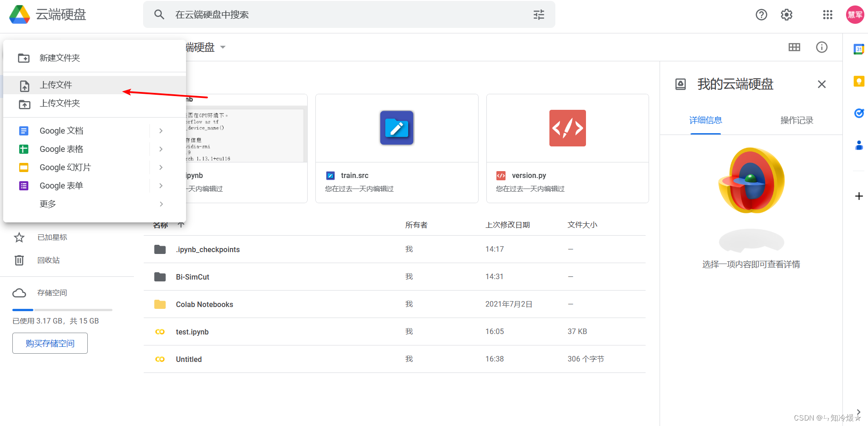The image size is (868, 426).
Task: Select Google 表格 menu entry
Action: 95,149
